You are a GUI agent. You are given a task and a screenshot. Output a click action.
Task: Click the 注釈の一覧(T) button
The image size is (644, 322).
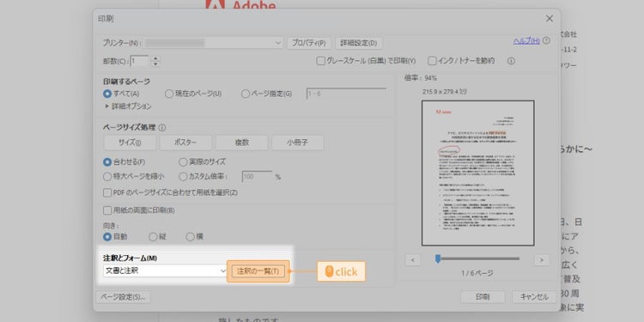coord(258,271)
